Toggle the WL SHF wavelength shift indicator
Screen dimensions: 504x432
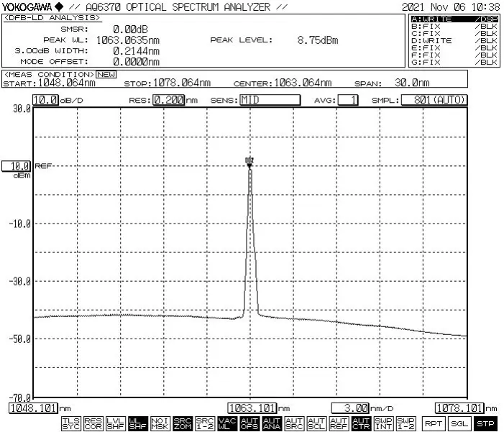tap(138, 423)
